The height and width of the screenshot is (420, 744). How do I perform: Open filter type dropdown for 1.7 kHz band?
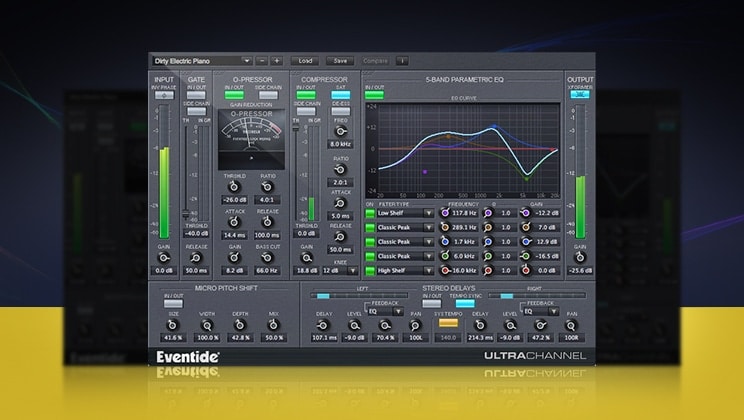pyautogui.click(x=406, y=242)
